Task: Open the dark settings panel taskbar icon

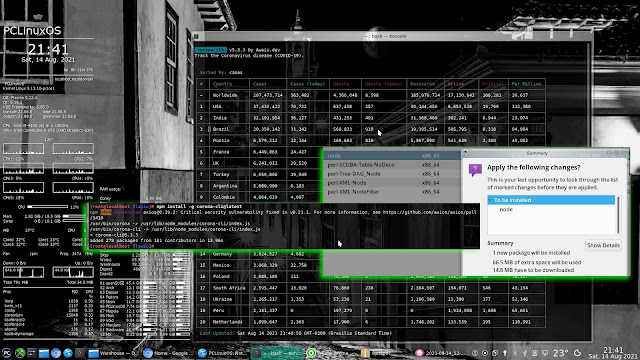Action: coord(31,353)
